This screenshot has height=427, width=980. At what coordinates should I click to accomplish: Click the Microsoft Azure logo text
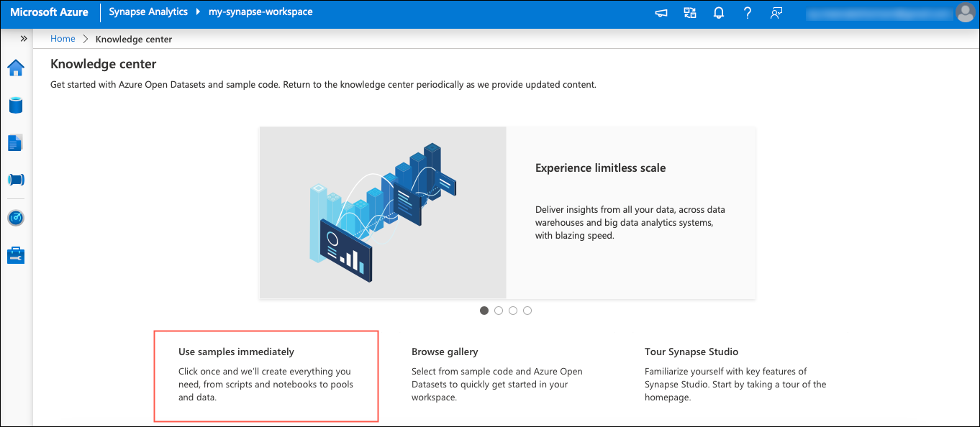[x=49, y=12]
